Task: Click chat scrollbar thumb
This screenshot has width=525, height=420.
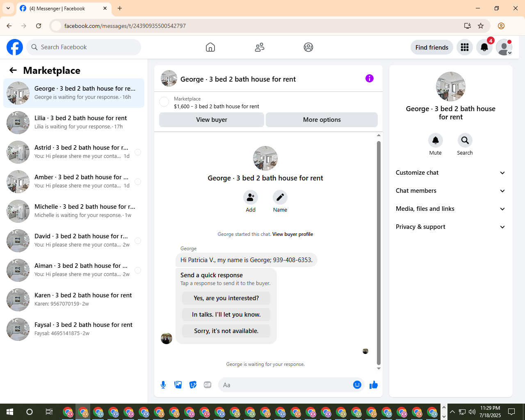Action: click(379, 253)
